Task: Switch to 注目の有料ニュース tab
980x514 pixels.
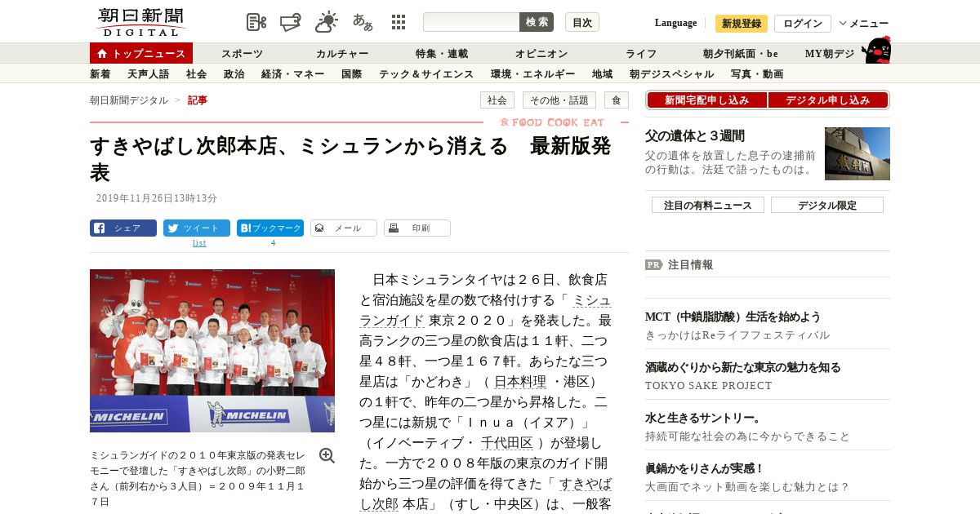Action: (708, 205)
